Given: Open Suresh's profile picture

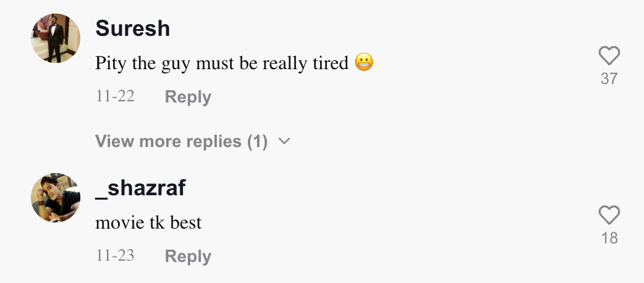Looking at the screenshot, I should pos(56,38).
